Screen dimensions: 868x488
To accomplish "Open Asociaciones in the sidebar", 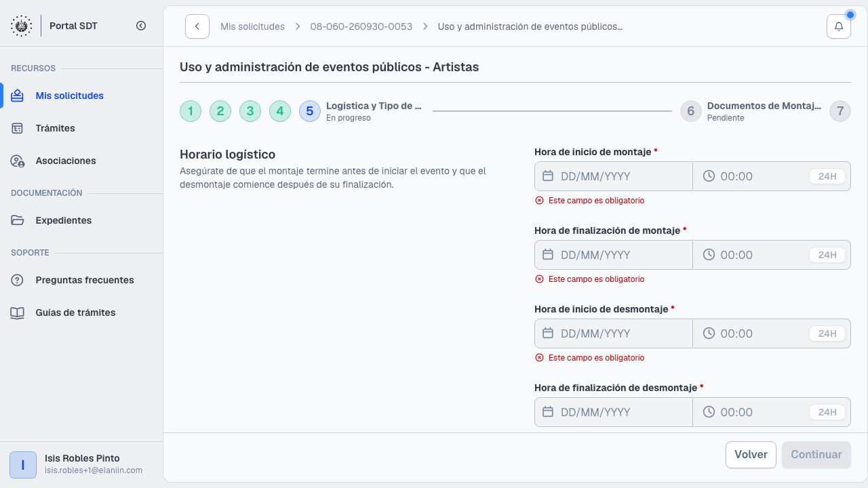I will click(x=81, y=161).
